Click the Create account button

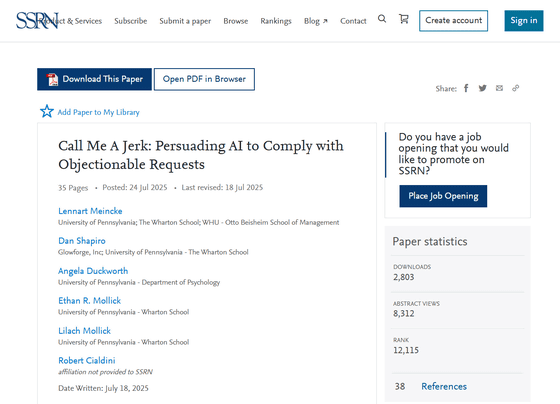point(454,21)
